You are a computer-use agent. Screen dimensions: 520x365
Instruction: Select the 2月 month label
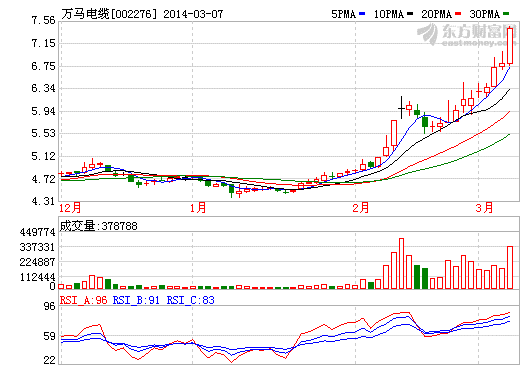coord(361,208)
